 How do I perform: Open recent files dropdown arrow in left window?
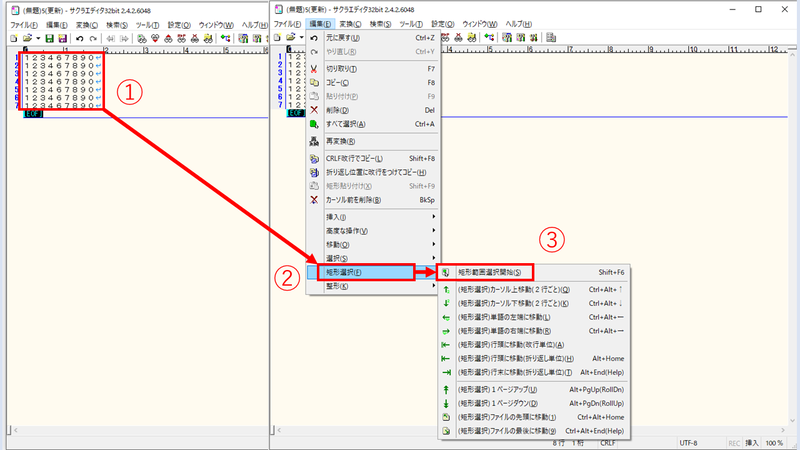(38, 38)
